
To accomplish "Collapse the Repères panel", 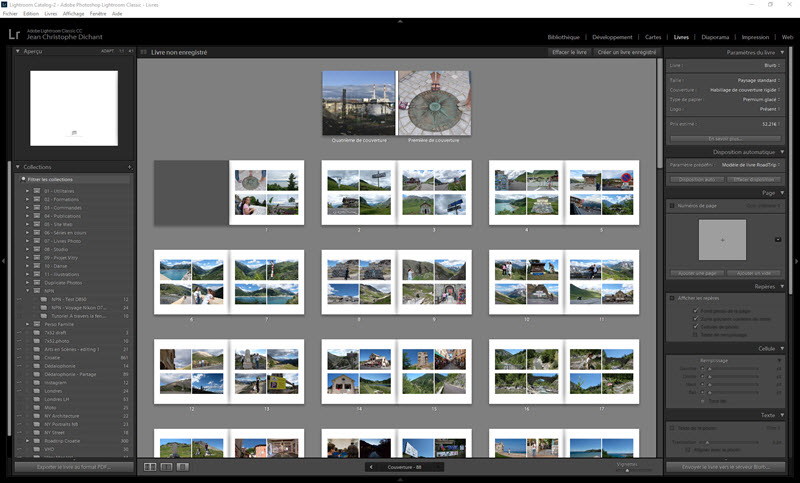I will 782,287.
